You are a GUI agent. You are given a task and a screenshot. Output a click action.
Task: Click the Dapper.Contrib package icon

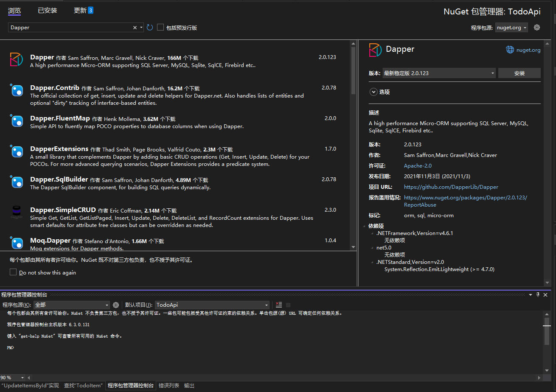tap(17, 91)
